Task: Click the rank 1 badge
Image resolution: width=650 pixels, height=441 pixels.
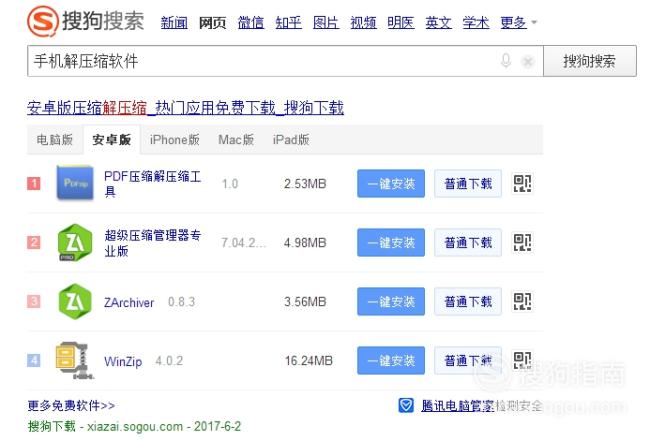Action: [34, 183]
